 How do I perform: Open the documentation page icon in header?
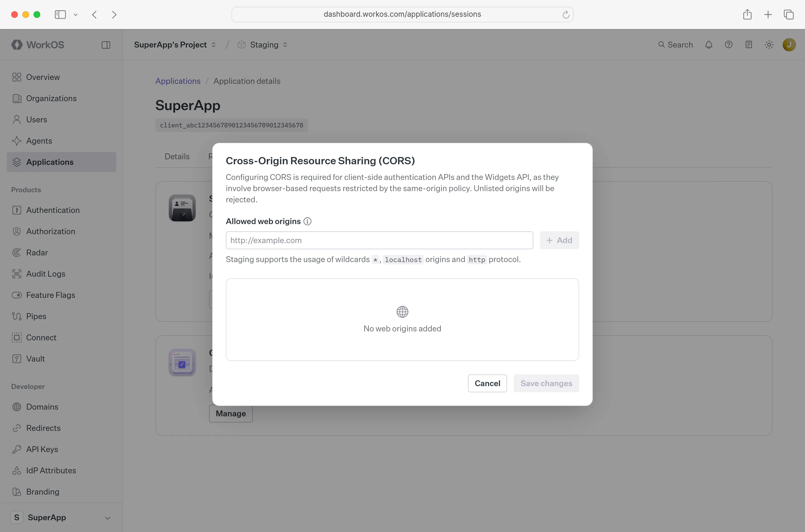[x=749, y=45]
